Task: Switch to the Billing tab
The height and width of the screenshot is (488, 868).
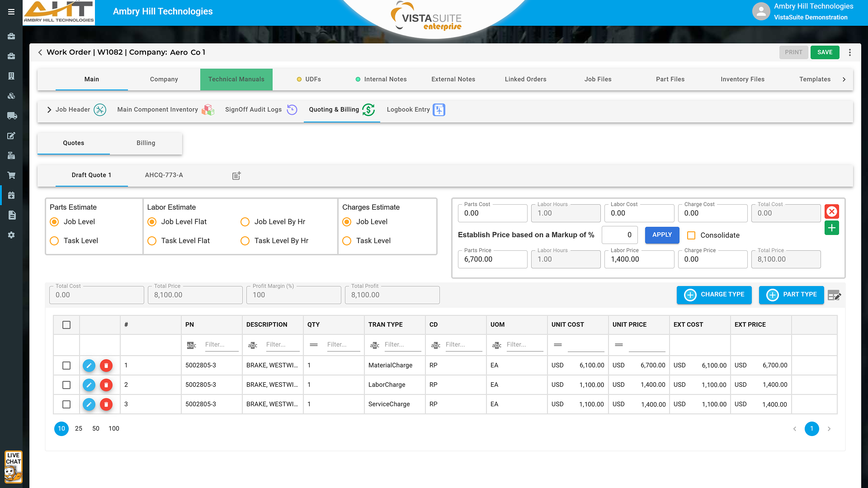Action: tap(146, 143)
